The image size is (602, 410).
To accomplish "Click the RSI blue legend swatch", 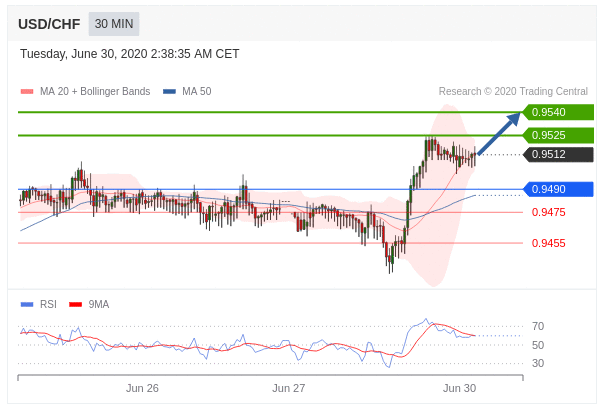I will 27,304.
